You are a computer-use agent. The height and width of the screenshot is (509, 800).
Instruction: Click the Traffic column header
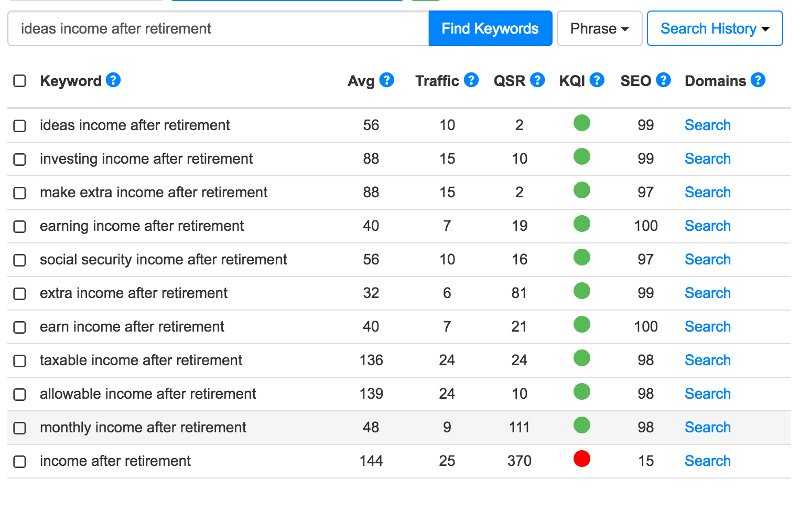pos(437,81)
